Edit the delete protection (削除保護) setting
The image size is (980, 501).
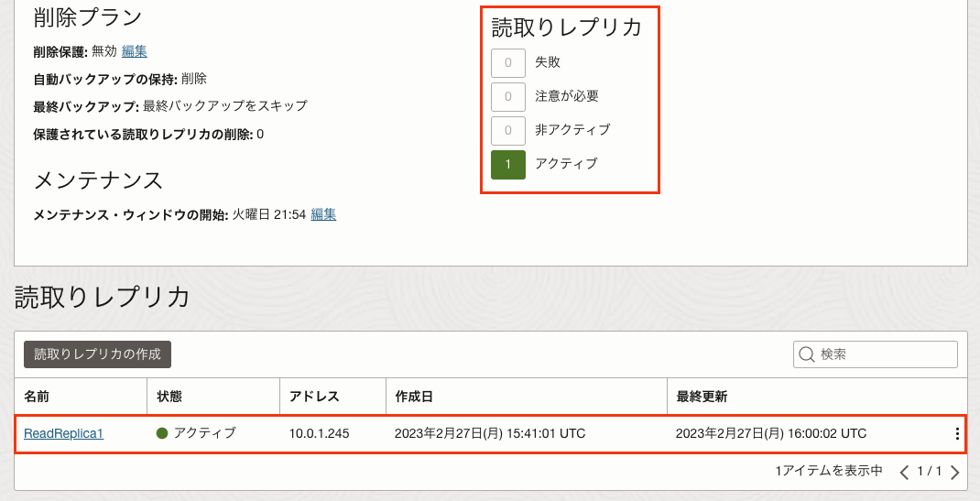135,51
